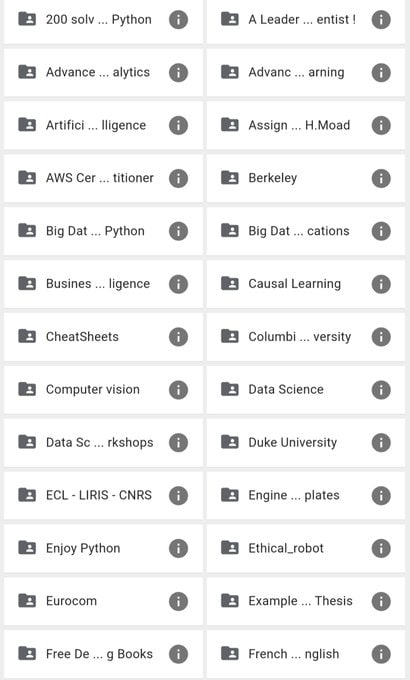Open info for French ... nglish folder
410x680 pixels.
381,654
